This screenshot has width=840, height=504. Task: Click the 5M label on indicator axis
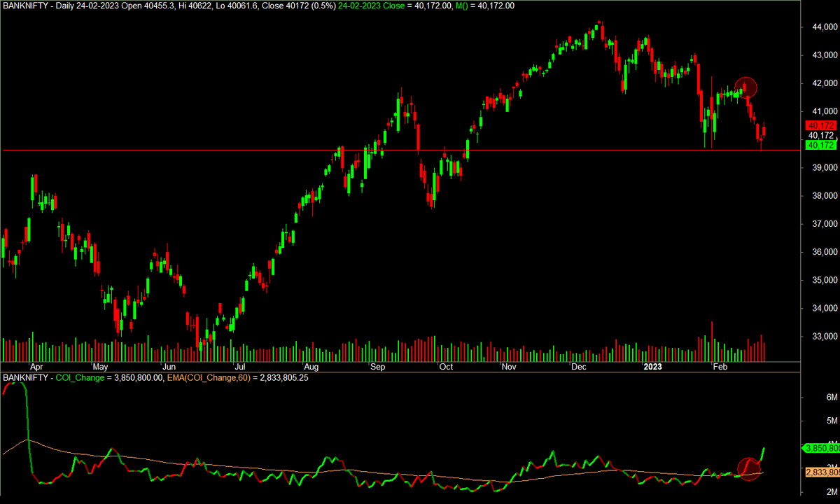(832, 421)
